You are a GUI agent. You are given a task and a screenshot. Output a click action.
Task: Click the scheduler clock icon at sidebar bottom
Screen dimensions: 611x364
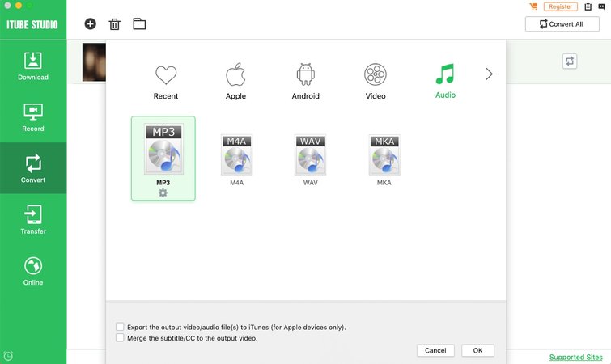[8, 356]
